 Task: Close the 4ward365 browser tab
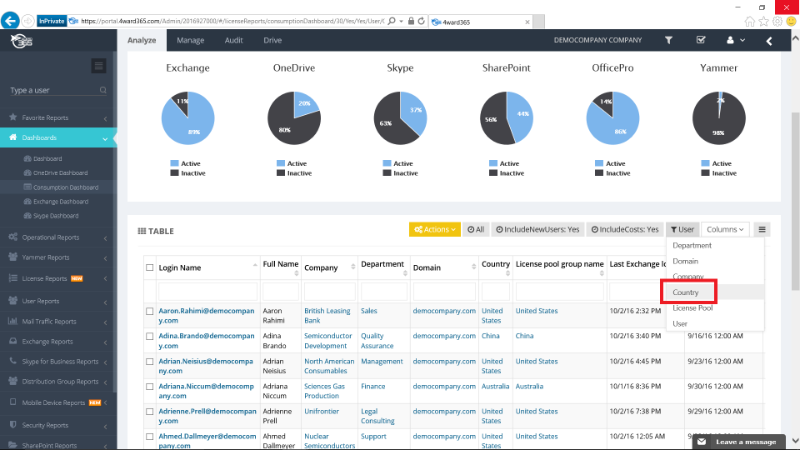pyautogui.click(x=527, y=22)
